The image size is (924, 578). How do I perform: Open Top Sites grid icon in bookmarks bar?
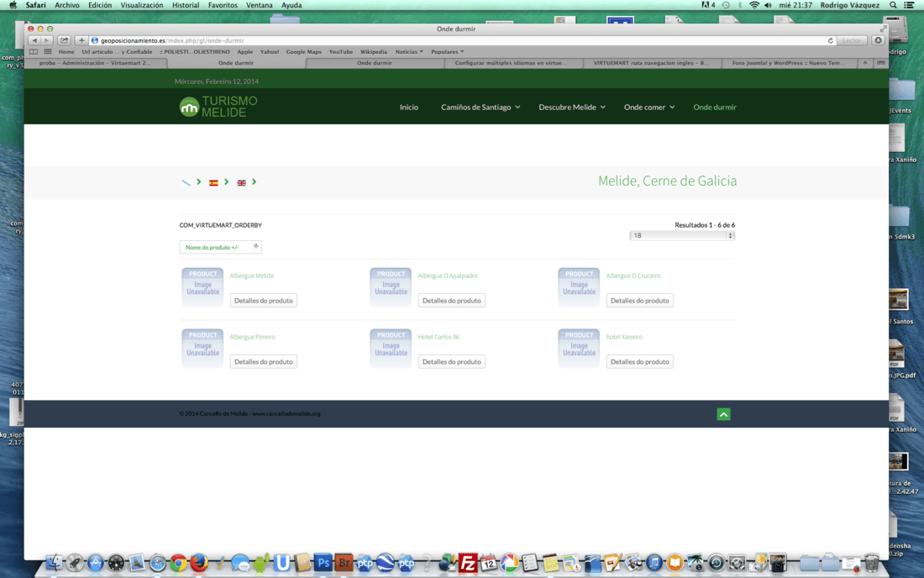click(48, 52)
